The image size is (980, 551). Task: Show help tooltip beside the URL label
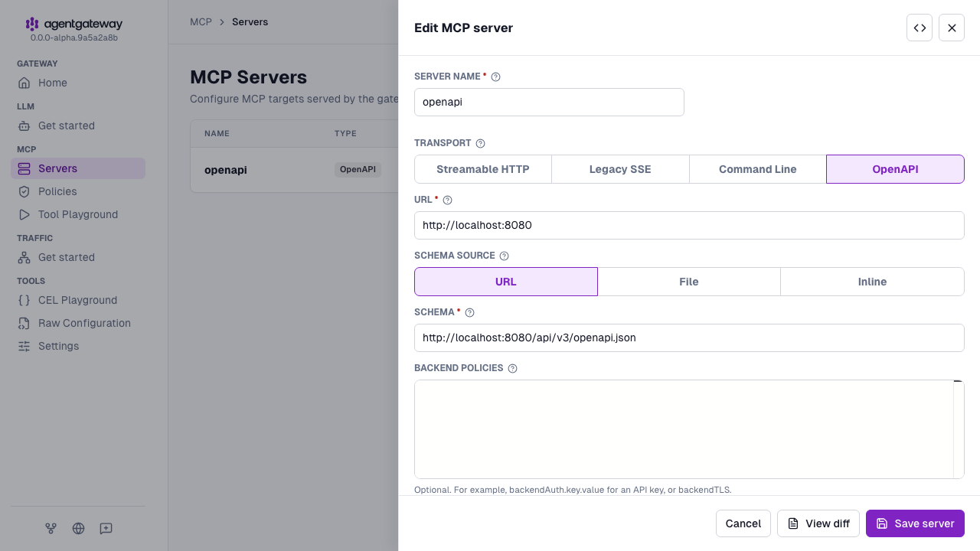[447, 200]
